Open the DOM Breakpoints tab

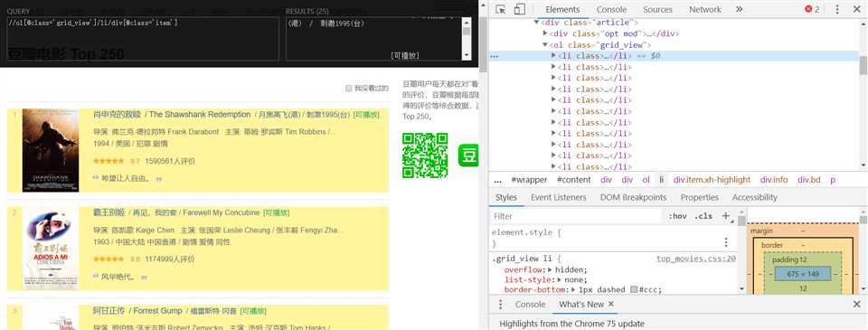pyautogui.click(x=633, y=197)
